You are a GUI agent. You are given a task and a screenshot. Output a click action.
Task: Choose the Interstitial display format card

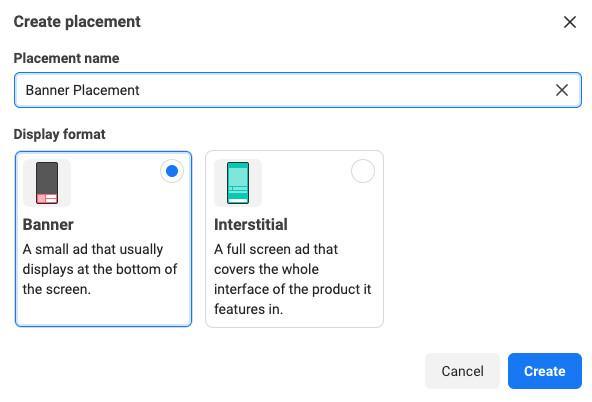tap(294, 239)
